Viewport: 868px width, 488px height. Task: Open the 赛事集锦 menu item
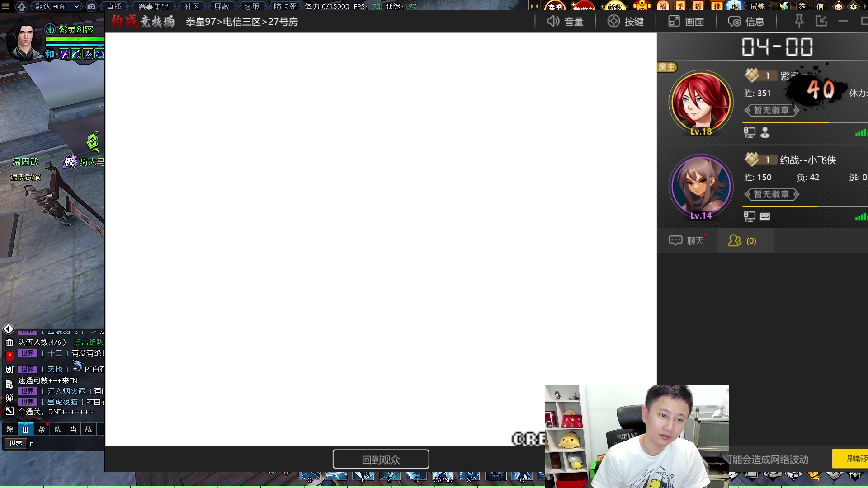(x=153, y=6)
